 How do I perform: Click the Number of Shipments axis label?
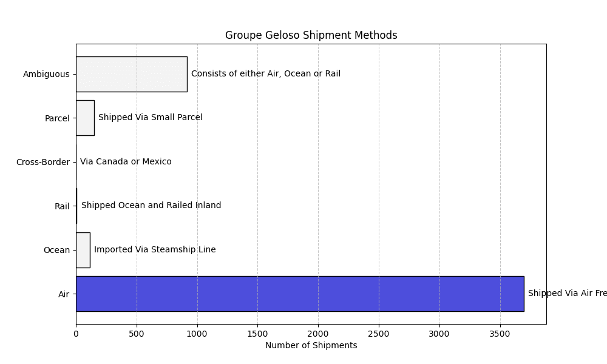pos(311,345)
